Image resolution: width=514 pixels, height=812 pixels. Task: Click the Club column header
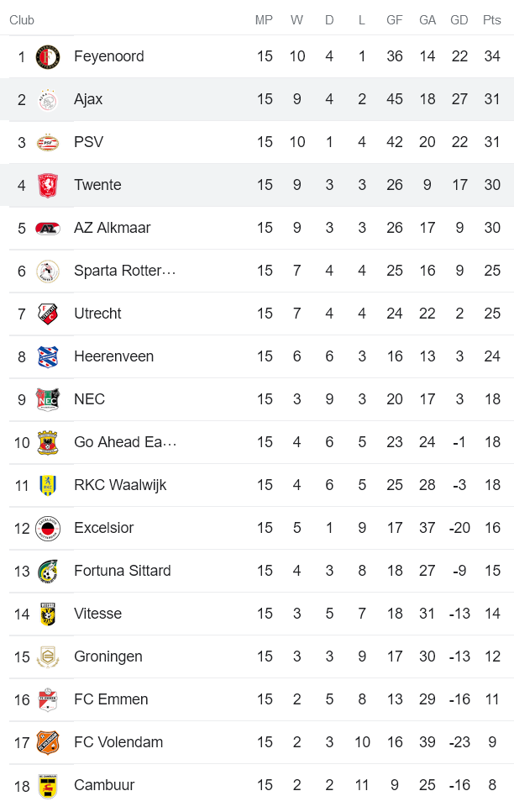click(22, 20)
